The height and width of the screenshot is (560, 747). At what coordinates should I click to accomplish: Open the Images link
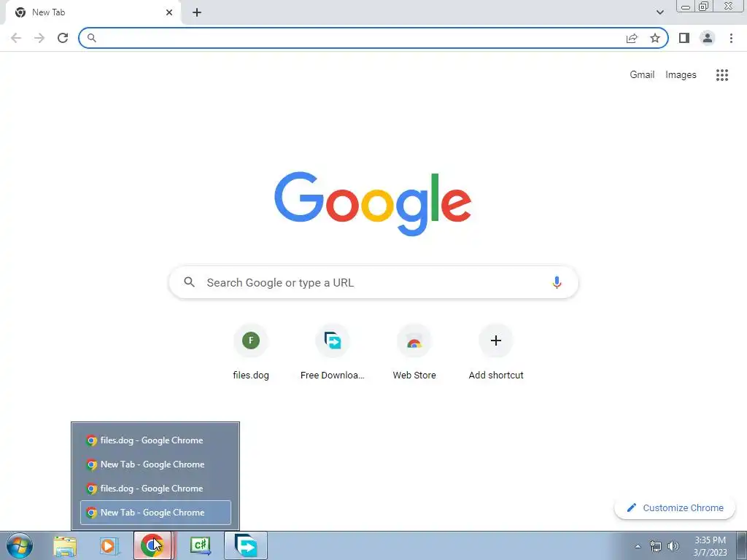point(681,75)
